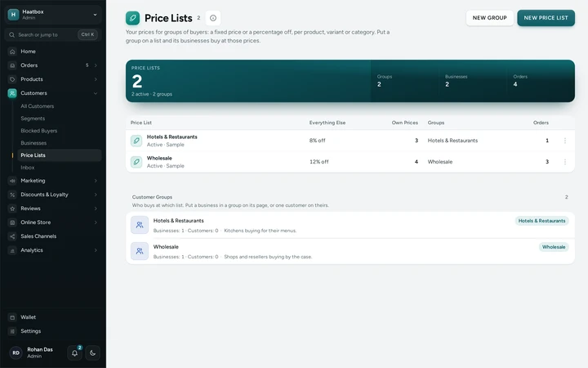Expand the Orders menu chevron

pyautogui.click(x=96, y=65)
